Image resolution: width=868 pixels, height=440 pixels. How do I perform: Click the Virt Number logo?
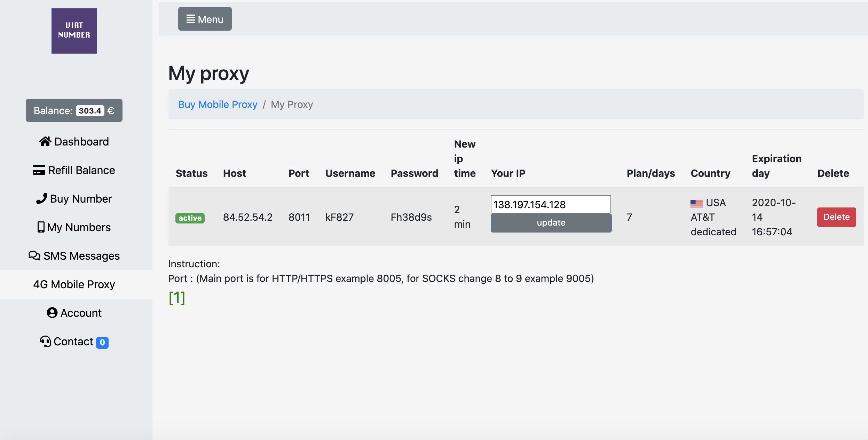tap(74, 31)
